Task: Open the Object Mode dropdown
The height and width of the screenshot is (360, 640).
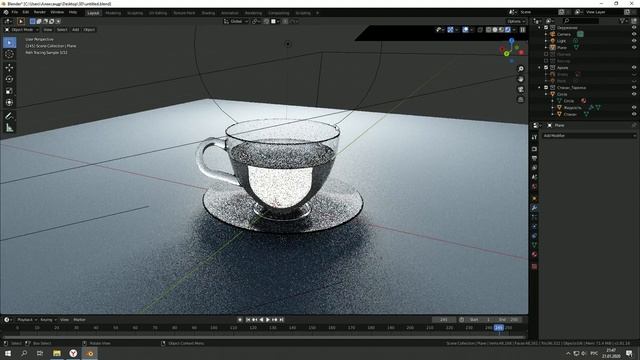Action: [21, 30]
